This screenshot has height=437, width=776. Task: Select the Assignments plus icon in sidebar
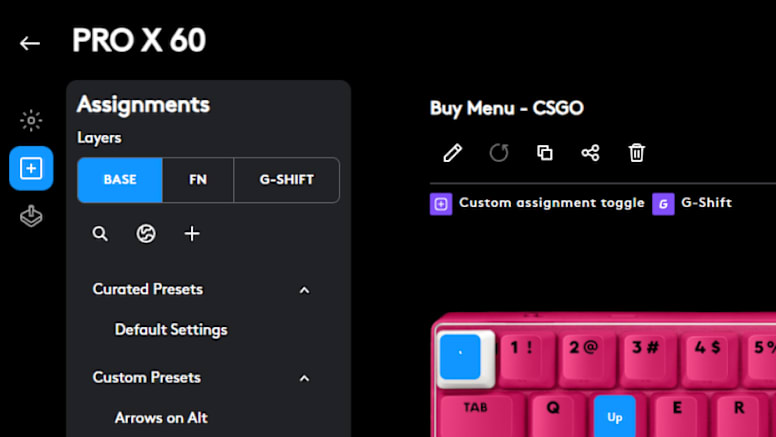[31, 168]
